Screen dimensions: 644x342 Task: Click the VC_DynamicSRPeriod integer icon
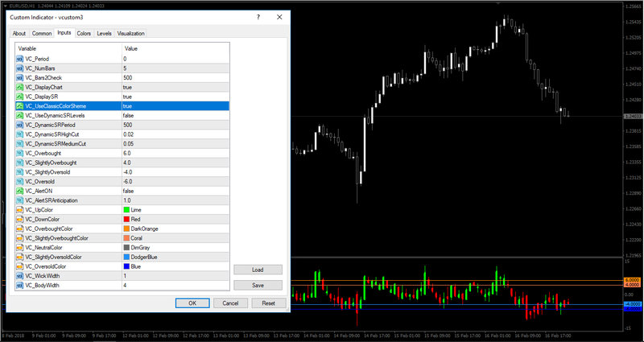(x=19, y=125)
